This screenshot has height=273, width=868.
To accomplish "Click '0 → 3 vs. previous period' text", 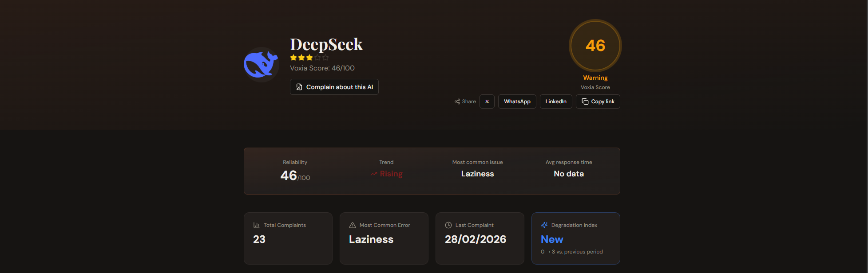I will [572, 252].
